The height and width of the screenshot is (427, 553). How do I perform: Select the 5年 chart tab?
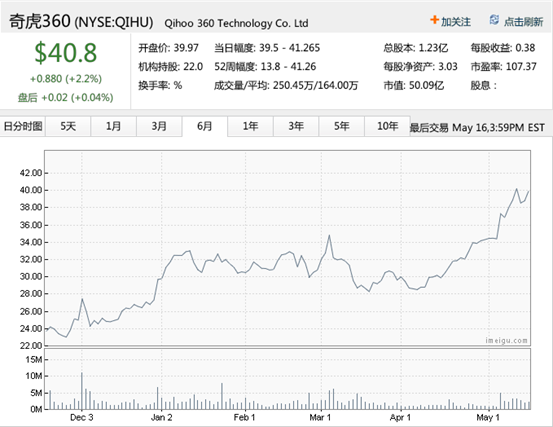[341, 126]
